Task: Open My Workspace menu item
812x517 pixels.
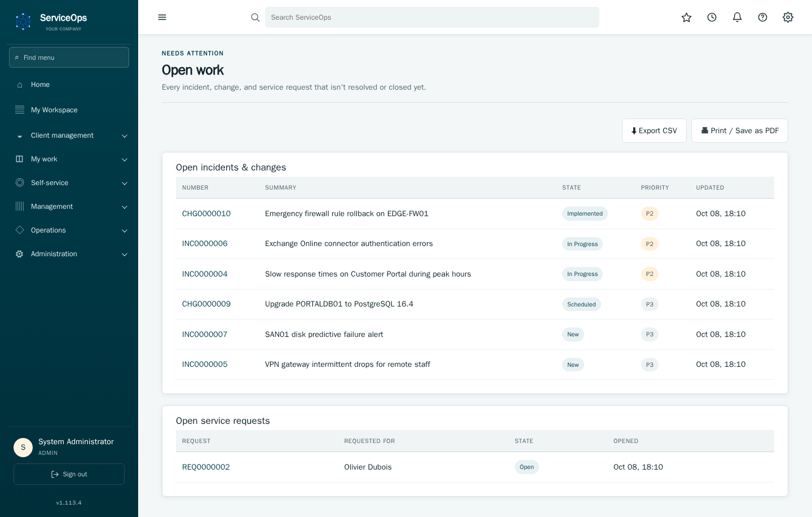Action: pos(69,110)
